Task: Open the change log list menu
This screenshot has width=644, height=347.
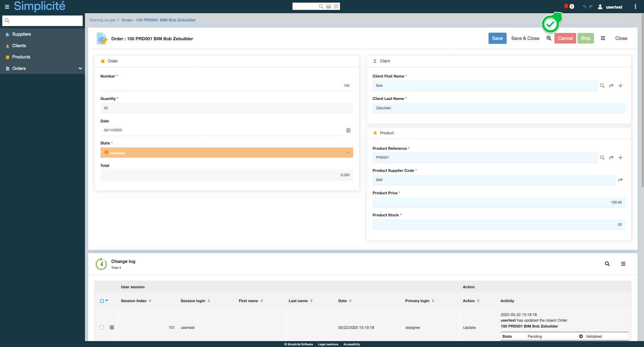Action: pyautogui.click(x=623, y=264)
